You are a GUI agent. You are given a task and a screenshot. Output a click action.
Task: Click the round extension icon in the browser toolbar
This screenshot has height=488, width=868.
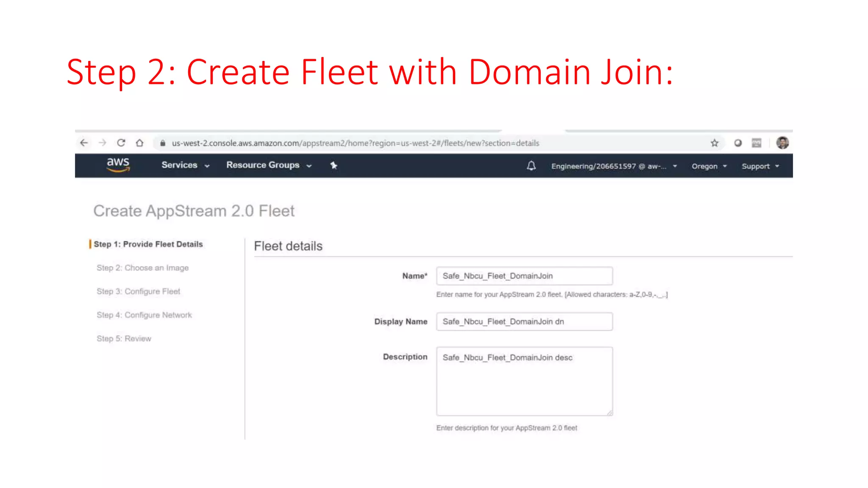click(x=738, y=143)
